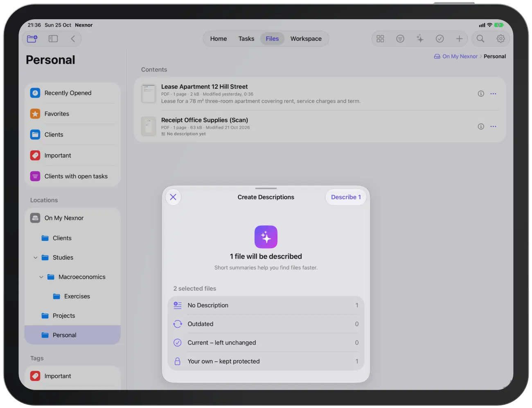
Task: Open Clients with open tasks list
Action: (72, 177)
